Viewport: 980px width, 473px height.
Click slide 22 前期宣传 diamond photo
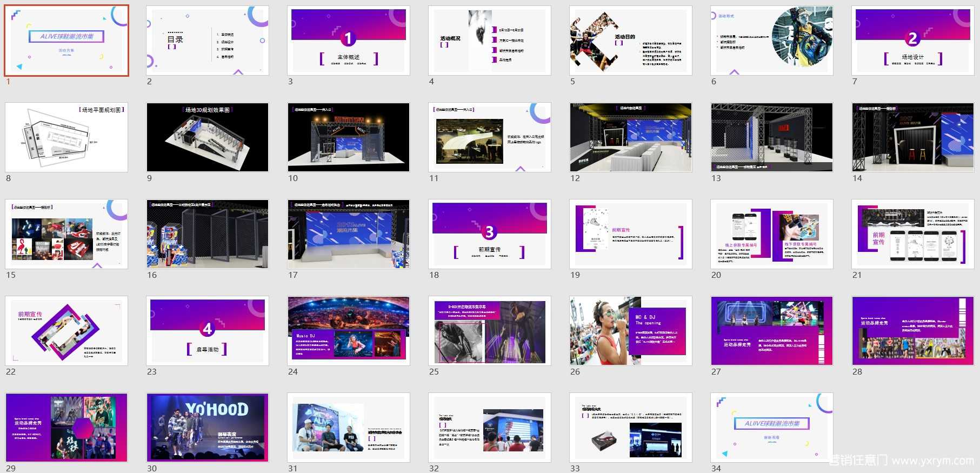coord(66,331)
